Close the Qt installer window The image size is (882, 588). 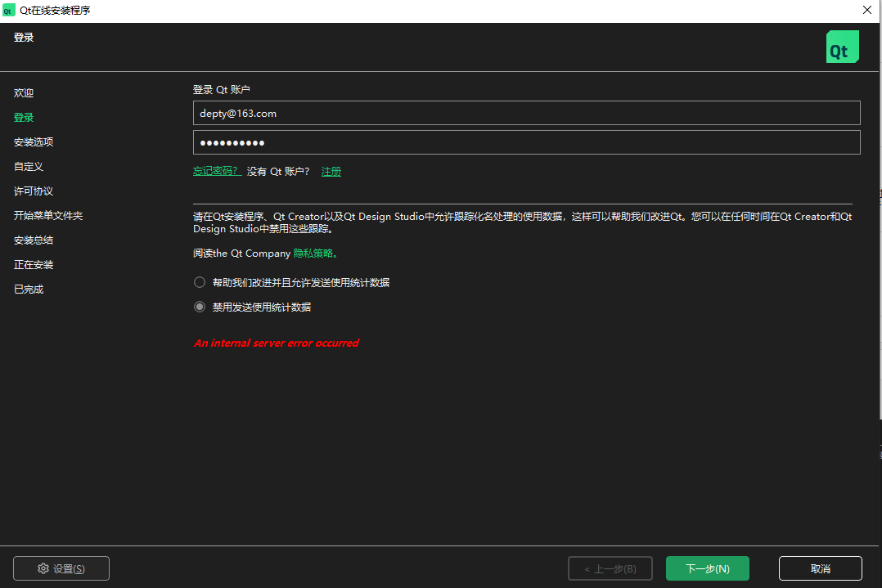point(866,10)
